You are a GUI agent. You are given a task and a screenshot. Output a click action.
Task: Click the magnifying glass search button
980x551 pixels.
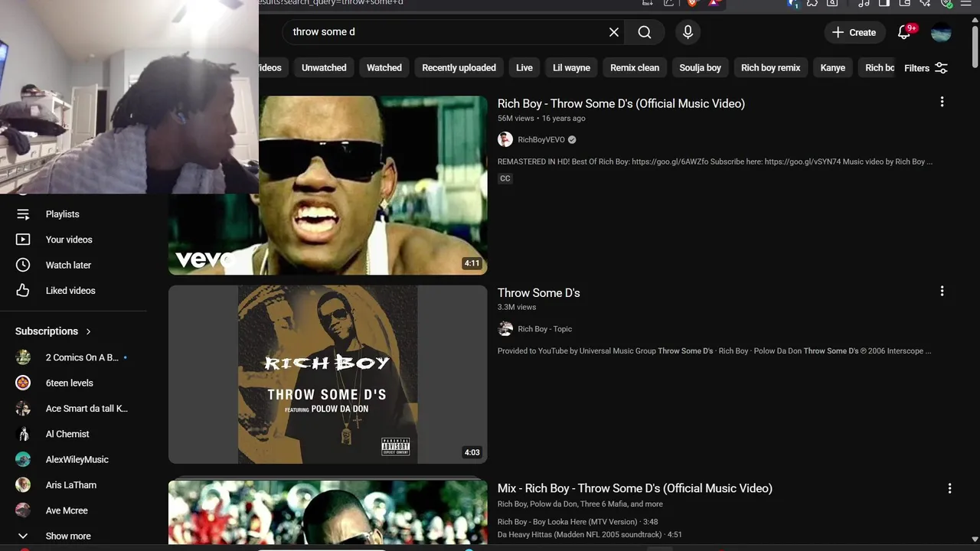pos(645,32)
